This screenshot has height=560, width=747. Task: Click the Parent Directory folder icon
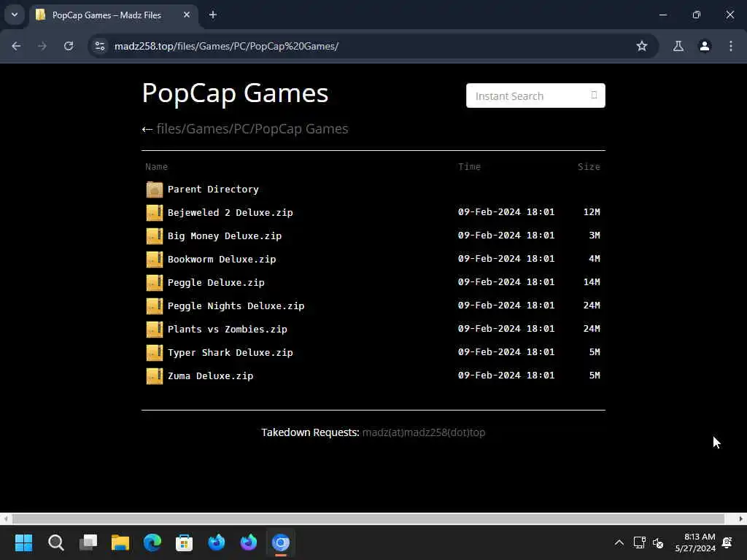pyautogui.click(x=155, y=190)
